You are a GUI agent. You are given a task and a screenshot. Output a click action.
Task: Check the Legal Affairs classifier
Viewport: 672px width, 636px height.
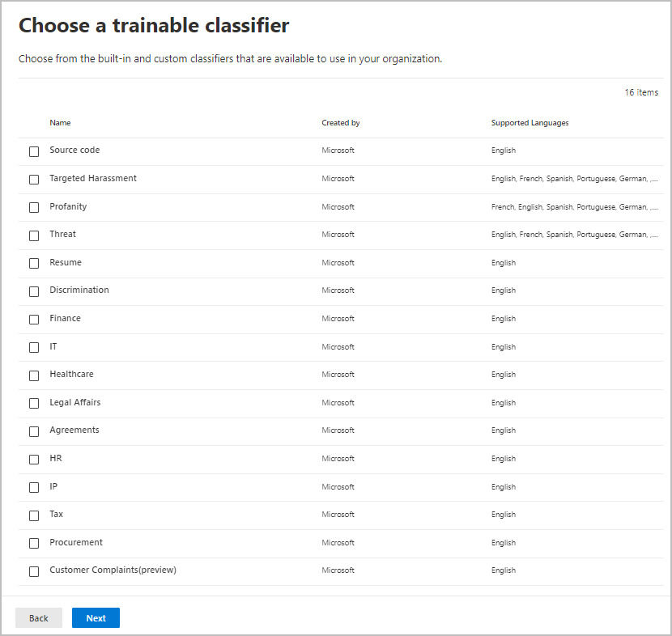[33, 403]
